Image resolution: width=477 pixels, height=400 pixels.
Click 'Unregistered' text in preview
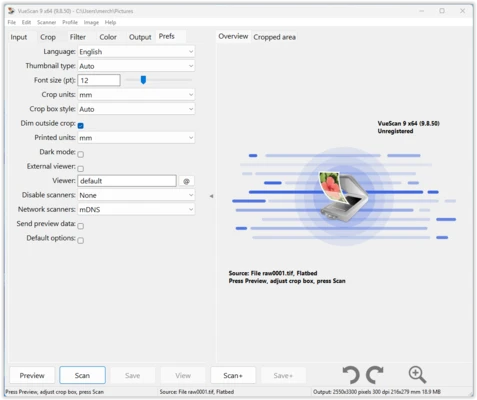[x=395, y=131]
